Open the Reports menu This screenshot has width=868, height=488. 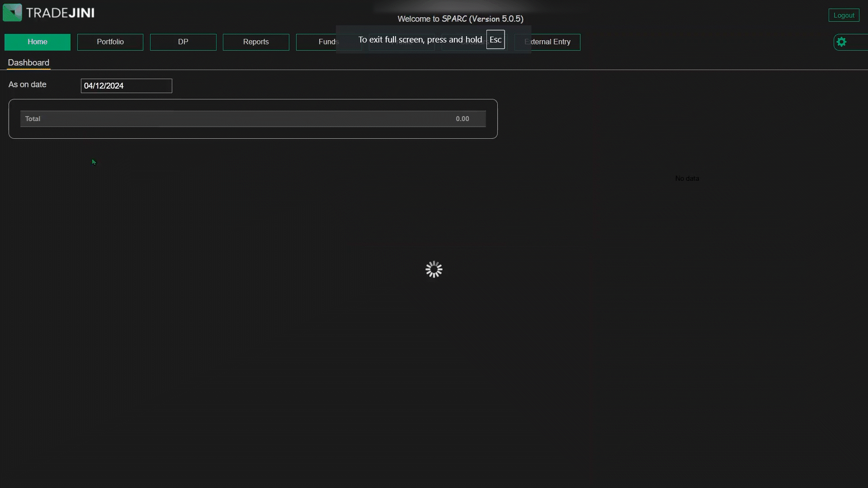pos(256,42)
